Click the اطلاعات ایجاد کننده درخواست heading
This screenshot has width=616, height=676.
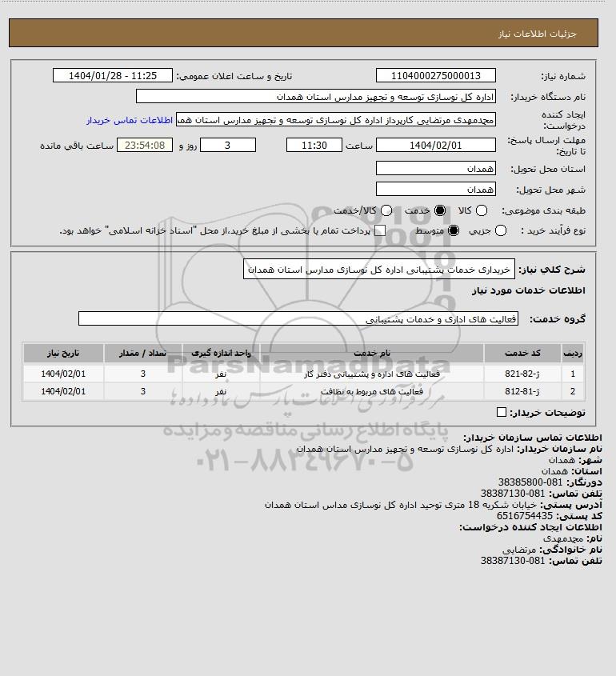[x=530, y=527]
